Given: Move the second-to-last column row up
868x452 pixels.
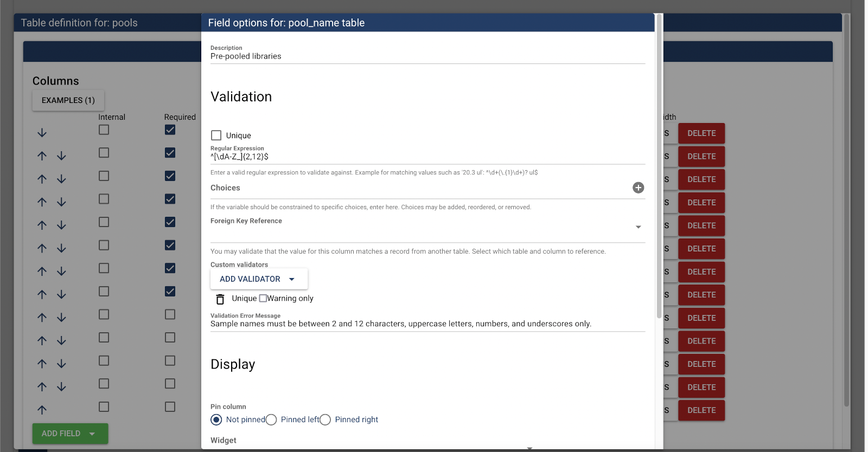Looking at the screenshot, I should pos(42,386).
